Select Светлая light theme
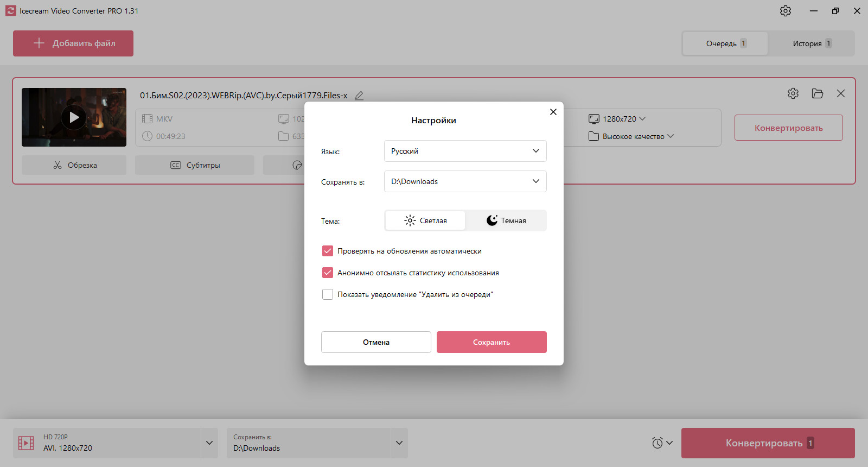Screen dimensions: 868x467 425,220
